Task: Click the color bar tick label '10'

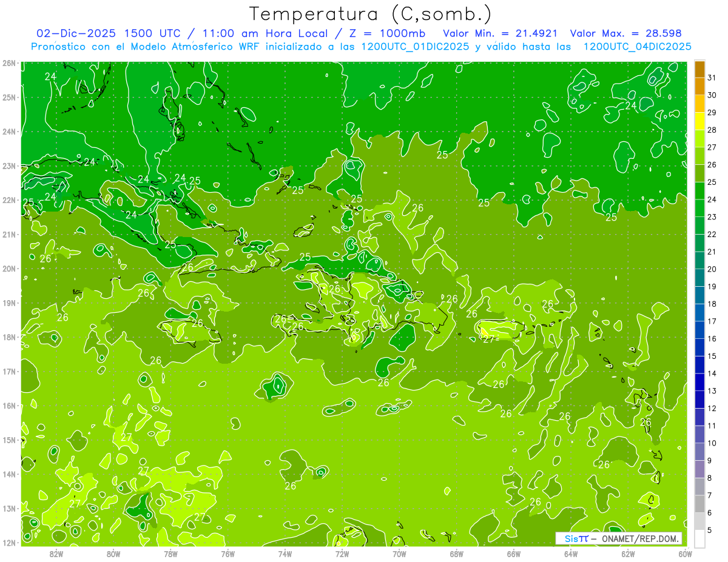Action: tap(712, 443)
